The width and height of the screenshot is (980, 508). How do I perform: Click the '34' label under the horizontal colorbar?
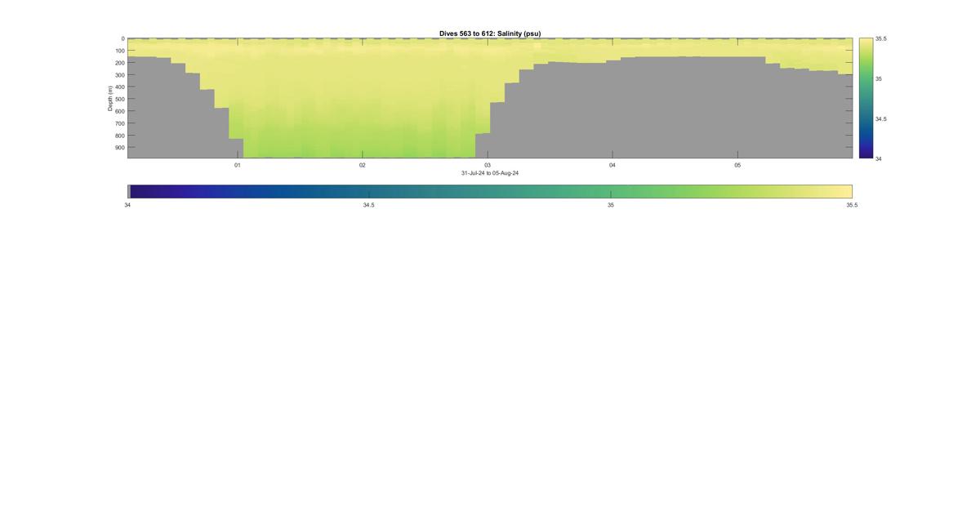127,205
